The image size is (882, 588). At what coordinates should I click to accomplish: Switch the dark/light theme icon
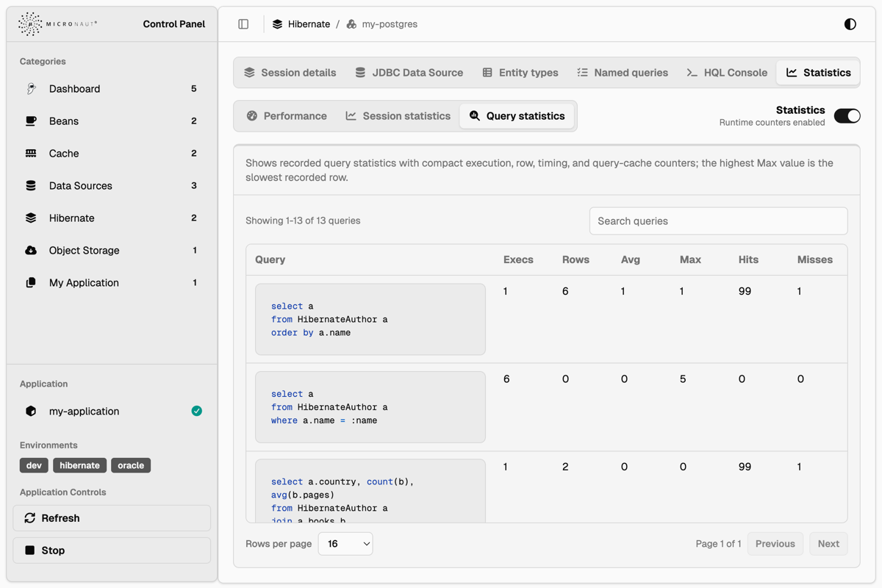(850, 24)
